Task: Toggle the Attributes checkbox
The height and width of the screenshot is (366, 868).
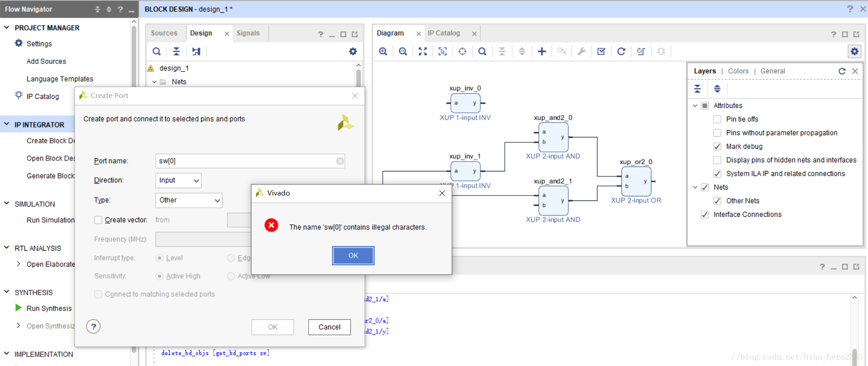Action: [705, 106]
